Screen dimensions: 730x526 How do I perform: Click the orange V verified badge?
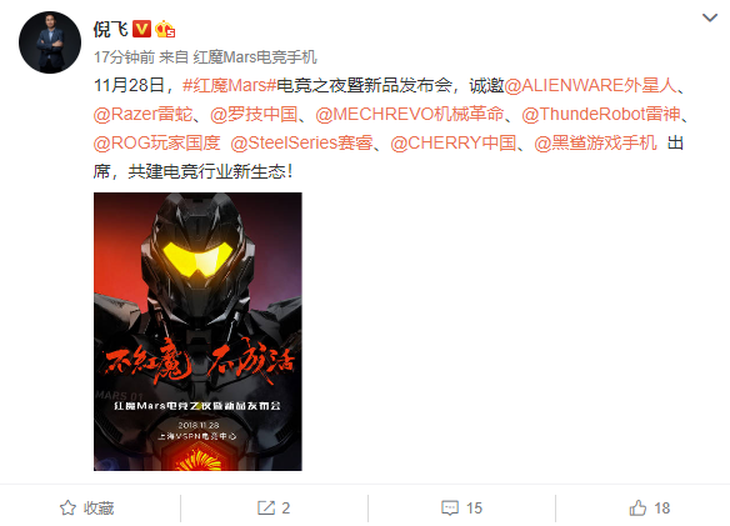click(142, 29)
